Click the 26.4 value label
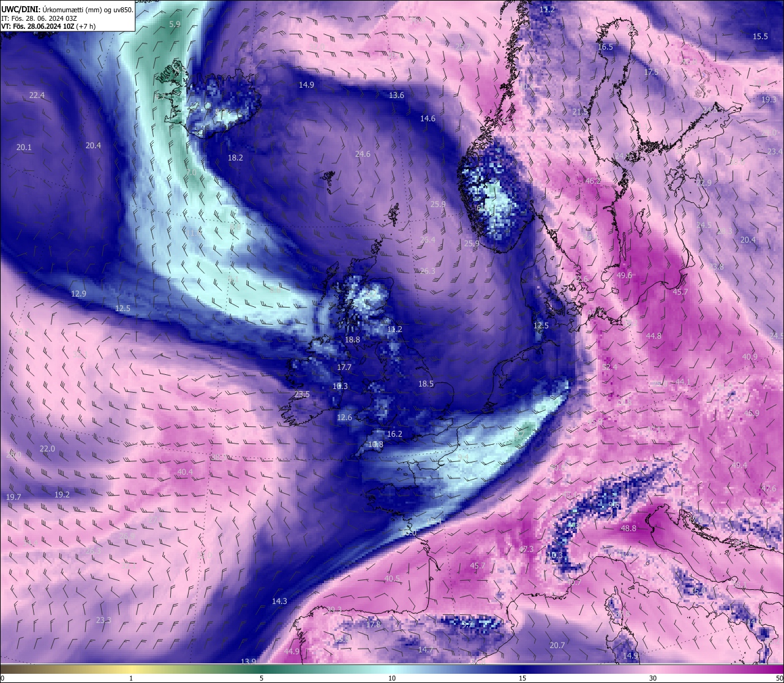Image resolution: width=784 pixels, height=683 pixels. pos(428,240)
